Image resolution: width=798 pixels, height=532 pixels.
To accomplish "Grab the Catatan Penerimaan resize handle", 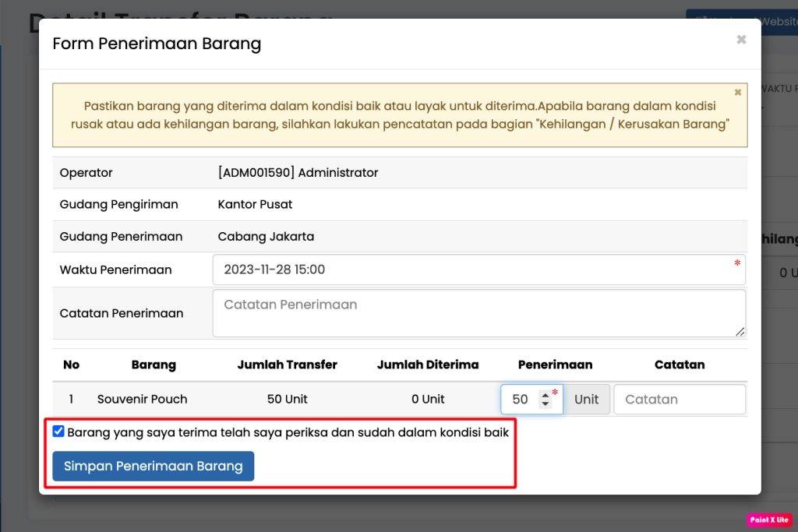I will pyautogui.click(x=740, y=332).
